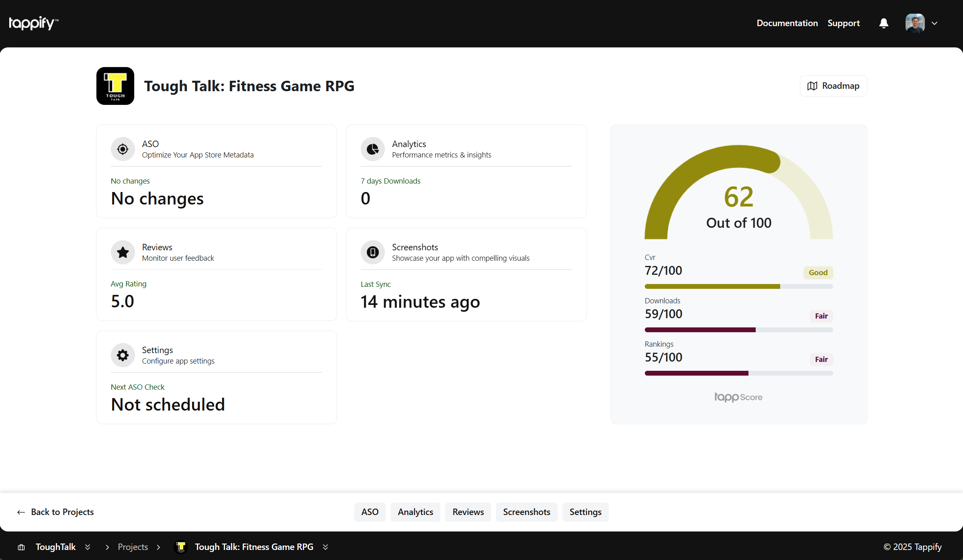Click the Tough Talk app logo
Screen dimensions: 963x560
pos(115,86)
